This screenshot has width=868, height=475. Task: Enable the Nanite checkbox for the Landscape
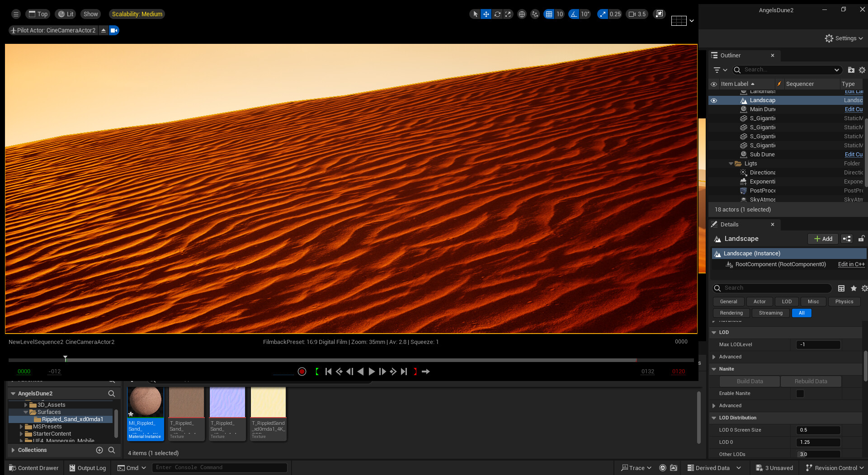click(x=800, y=394)
